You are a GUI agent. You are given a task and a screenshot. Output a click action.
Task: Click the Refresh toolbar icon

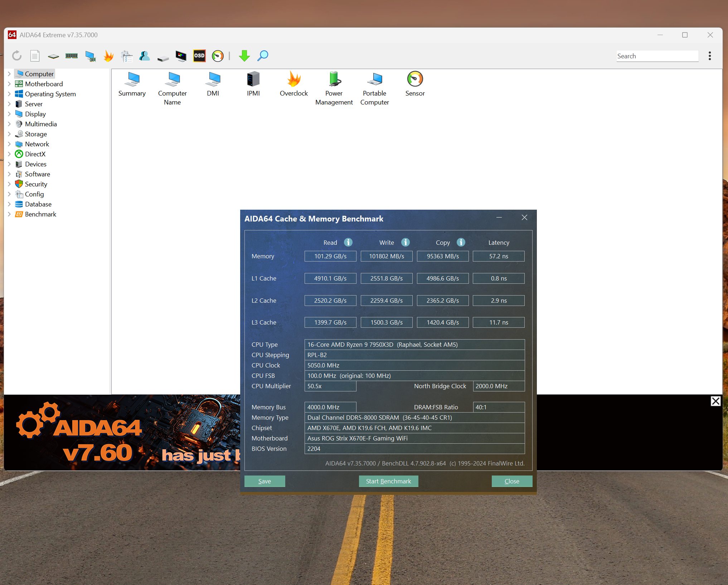16,56
